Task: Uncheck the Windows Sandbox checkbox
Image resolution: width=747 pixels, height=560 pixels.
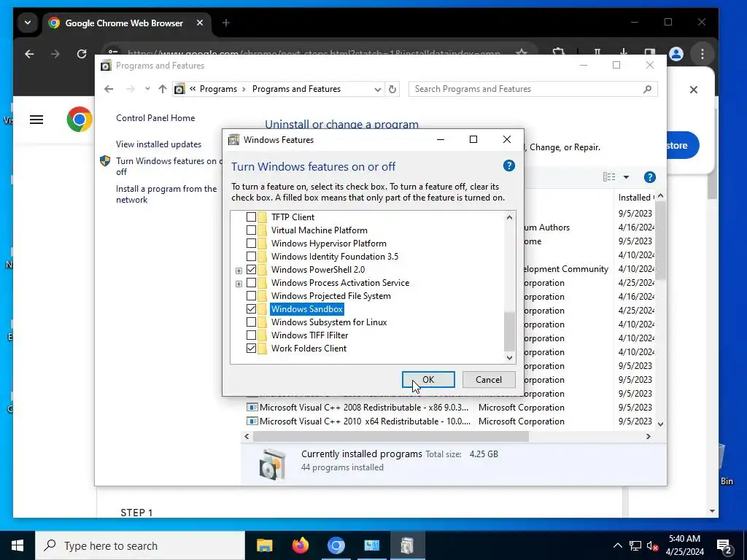Action: (251, 309)
